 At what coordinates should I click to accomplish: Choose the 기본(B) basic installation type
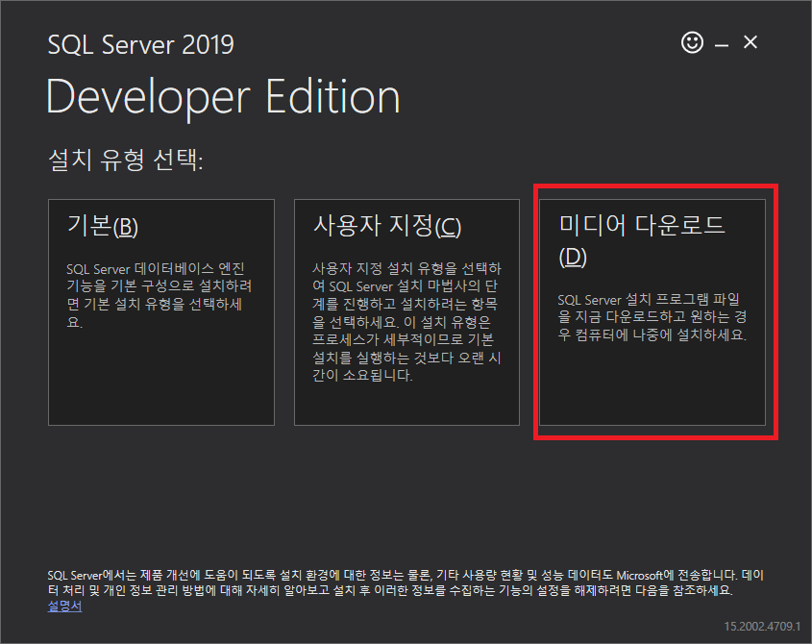[161, 312]
